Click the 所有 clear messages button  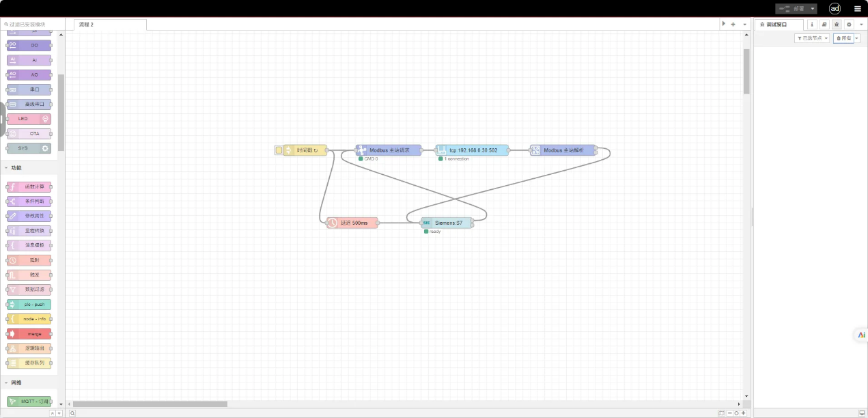(843, 38)
